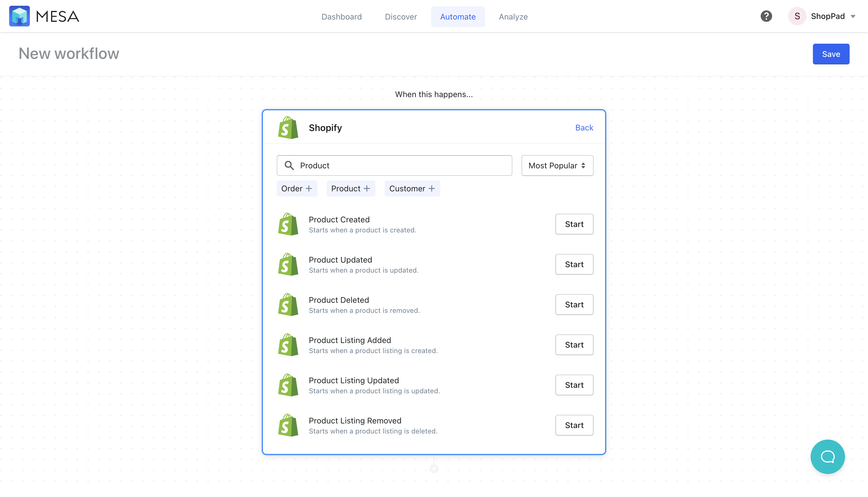Go to the Dashboard tab
Screen dimensions: 868x497
pyautogui.click(x=341, y=16)
